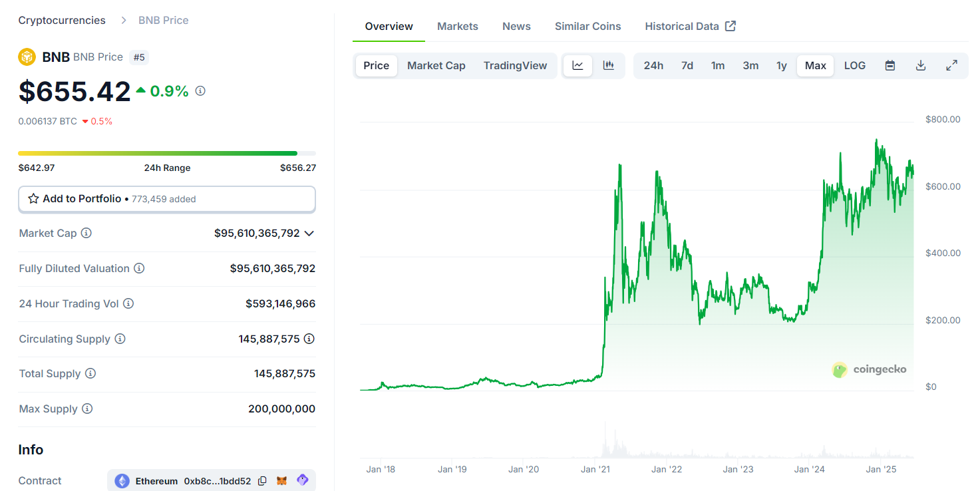980x491 pixels.
Task: Open the News tab
Action: click(517, 27)
